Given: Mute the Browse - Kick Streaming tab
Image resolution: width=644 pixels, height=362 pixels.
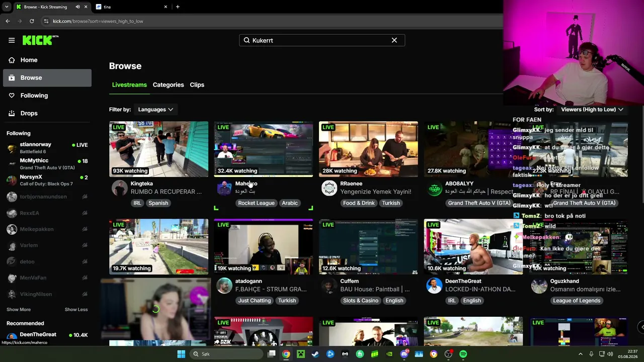Looking at the screenshot, I should pos(77,7).
